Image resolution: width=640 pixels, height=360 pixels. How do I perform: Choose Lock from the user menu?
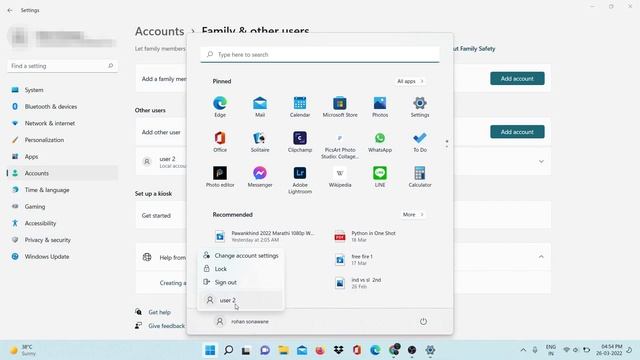pyautogui.click(x=241, y=269)
